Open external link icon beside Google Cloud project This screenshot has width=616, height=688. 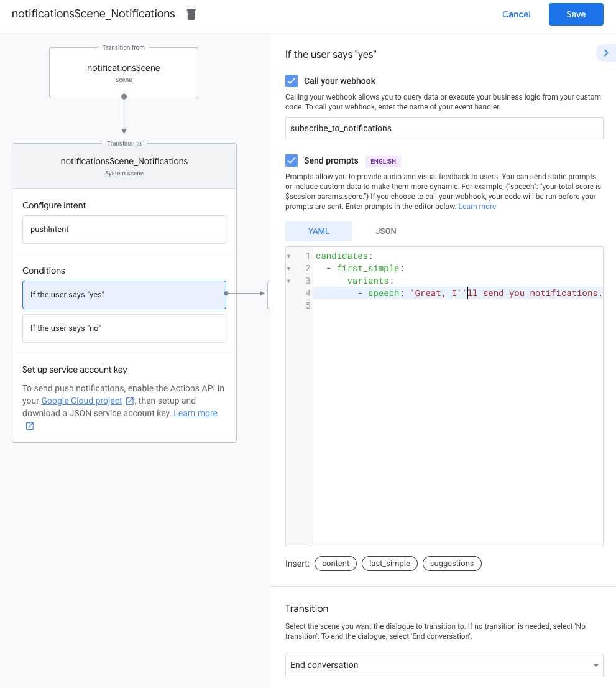coord(130,401)
